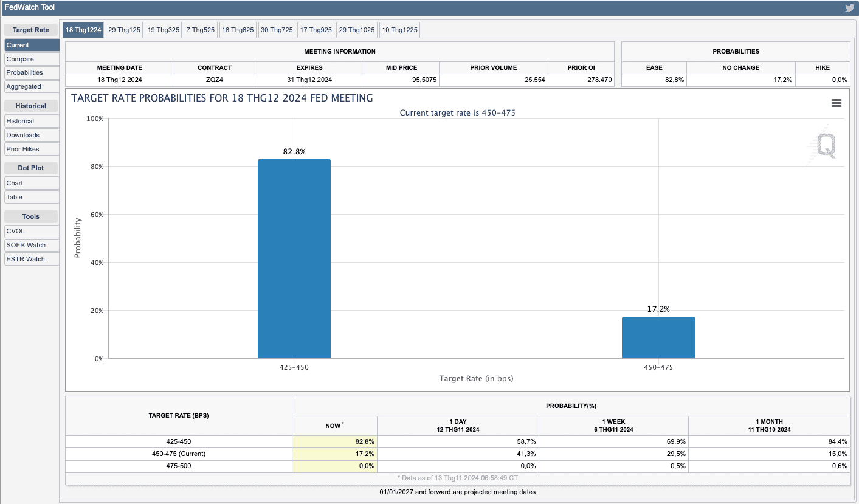The height and width of the screenshot is (504, 859).
Task: Launch the CVOL tool
Action: (x=32, y=231)
